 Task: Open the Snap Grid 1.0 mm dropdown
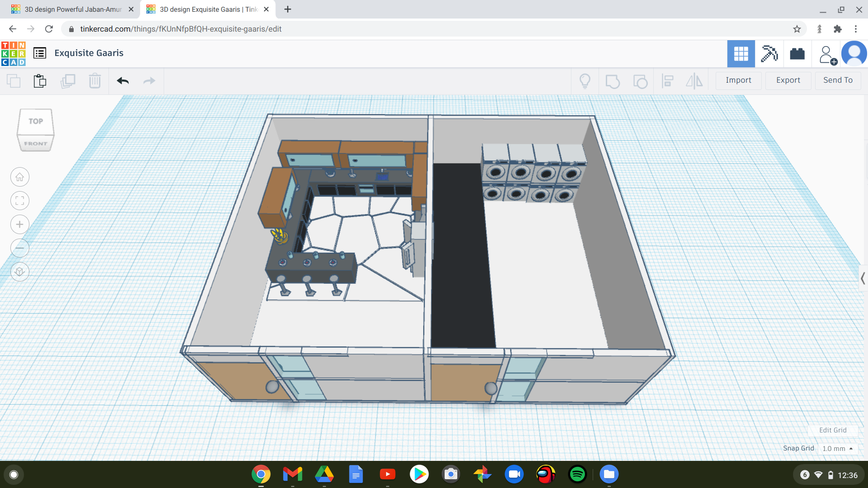(838, 449)
